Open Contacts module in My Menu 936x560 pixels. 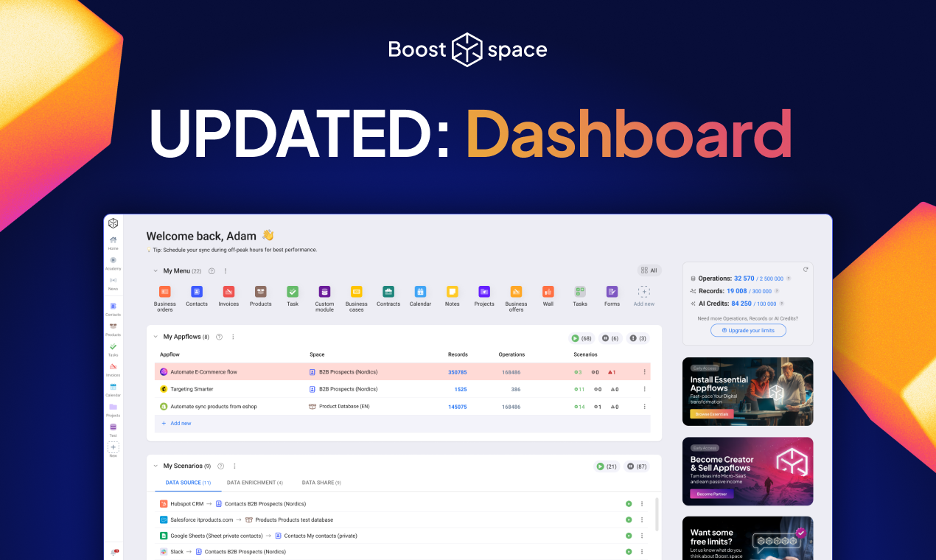click(x=197, y=295)
